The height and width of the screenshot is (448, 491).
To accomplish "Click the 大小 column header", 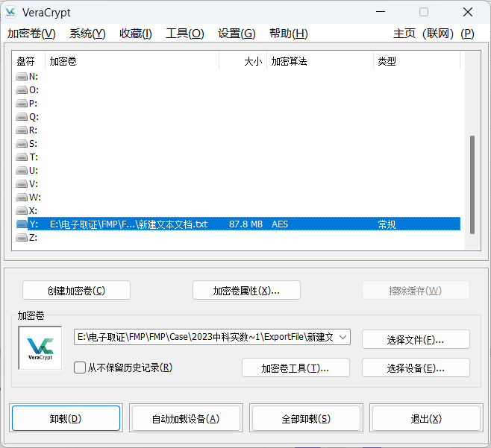I will tap(243, 61).
